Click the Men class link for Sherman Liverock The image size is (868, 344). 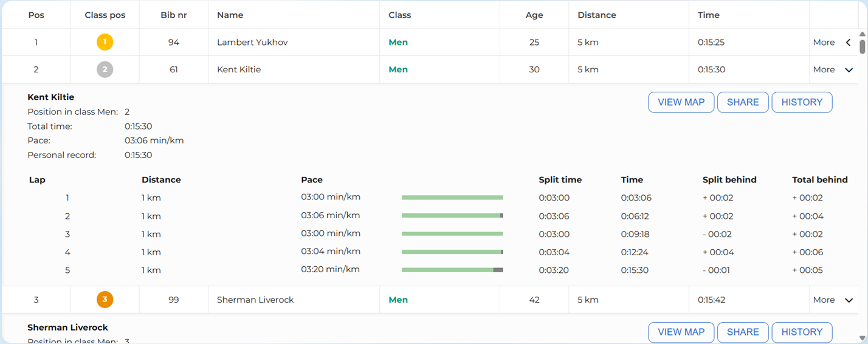[x=398, y=300]
